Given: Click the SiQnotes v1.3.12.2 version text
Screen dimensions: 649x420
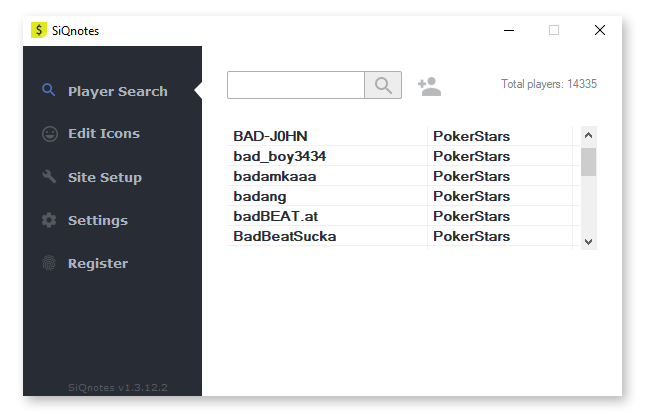Looking at the screenshot, I should coord(118,388).
